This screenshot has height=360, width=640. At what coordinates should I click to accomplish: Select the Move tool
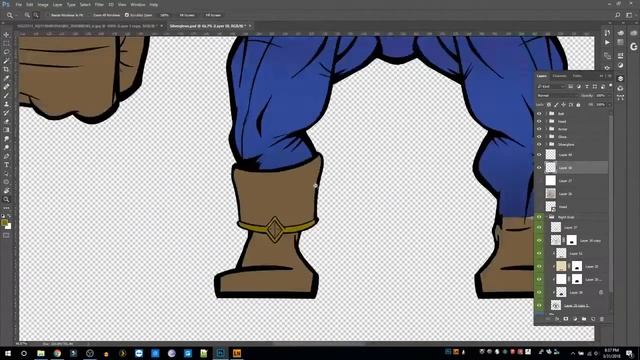pos(6,35)
